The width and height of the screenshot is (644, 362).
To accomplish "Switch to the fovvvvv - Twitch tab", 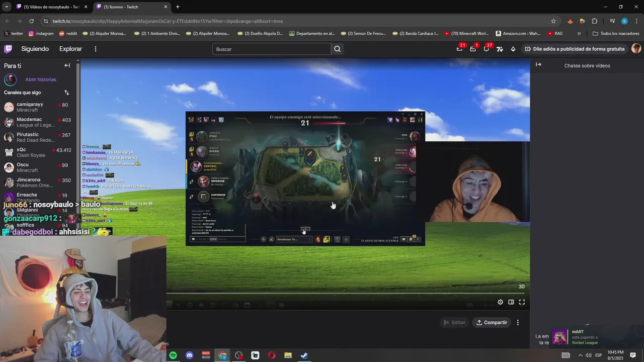I will click(132, 7).
